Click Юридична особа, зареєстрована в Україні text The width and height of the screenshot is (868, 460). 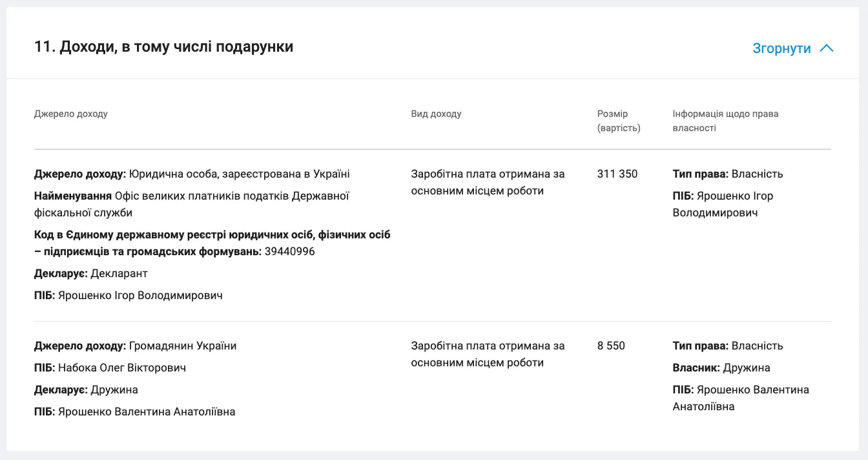240,174
